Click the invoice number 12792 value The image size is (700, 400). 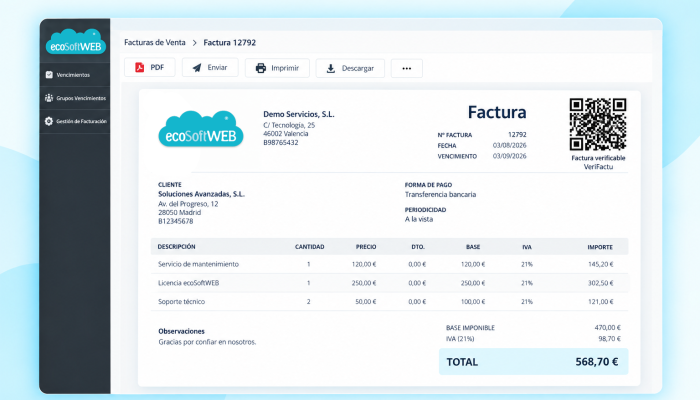517,134
